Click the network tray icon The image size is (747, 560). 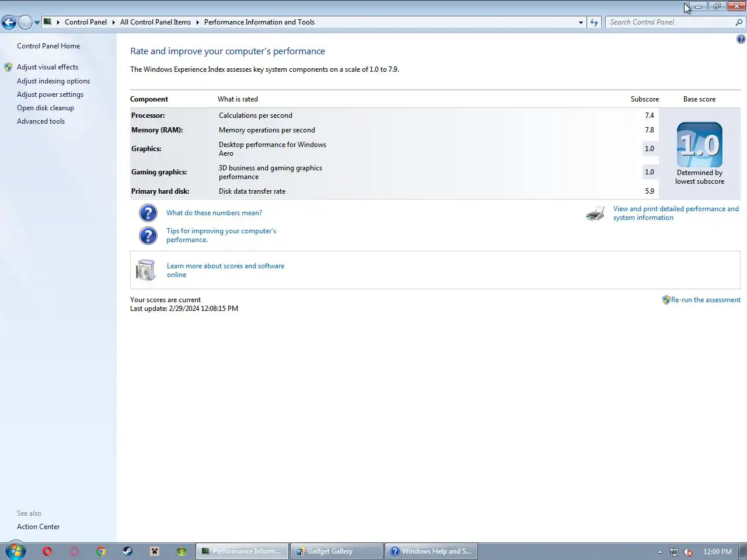click(674, 552)
